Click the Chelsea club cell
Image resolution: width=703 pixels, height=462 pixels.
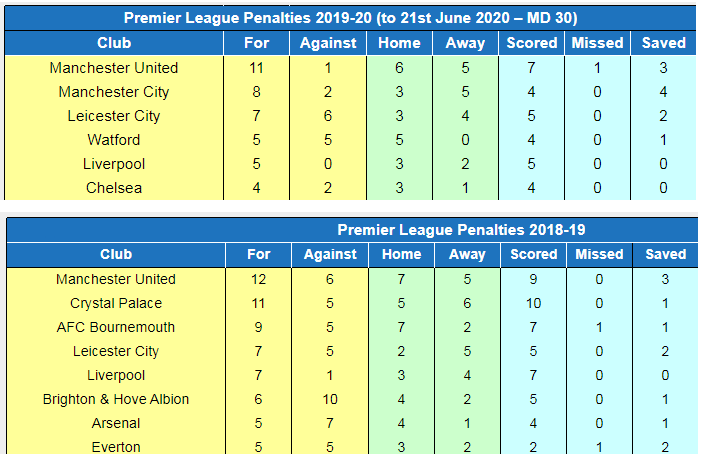click(x=114, y=188)
